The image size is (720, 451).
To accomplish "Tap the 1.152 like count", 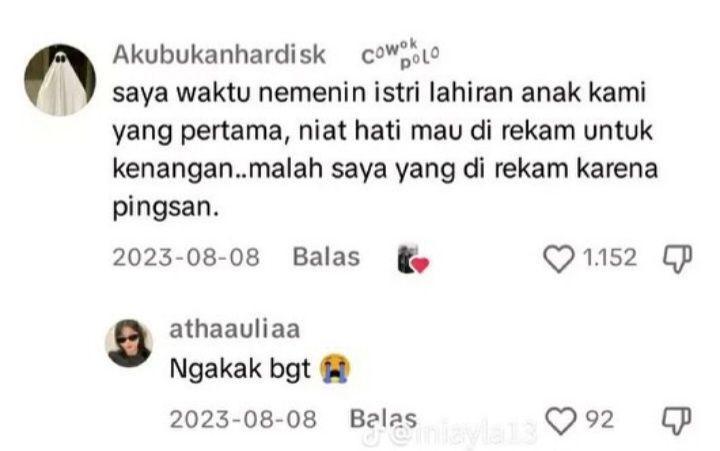I will (x=610, y=257).
